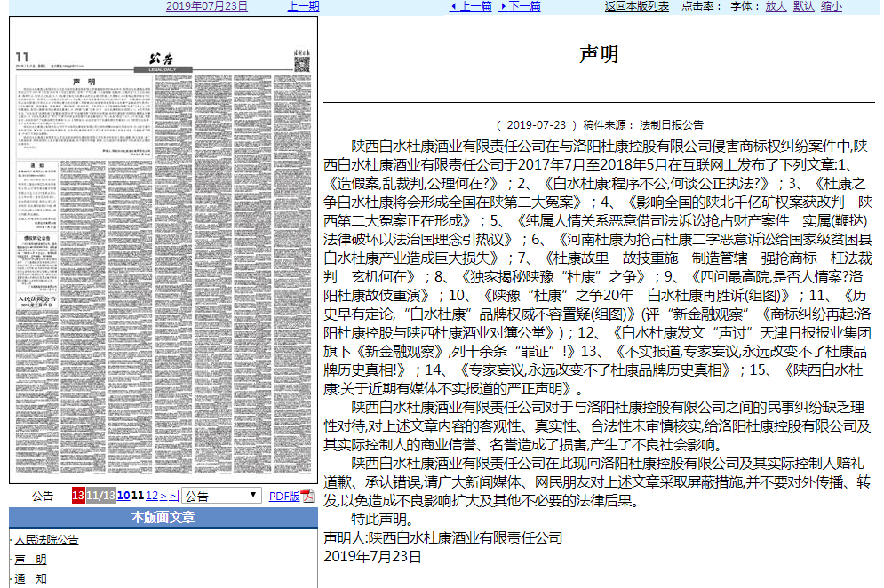The width and height of the screenshot is (884, 588).
Task: Open article 声 明 in list
Action: (x=30, y=560)
